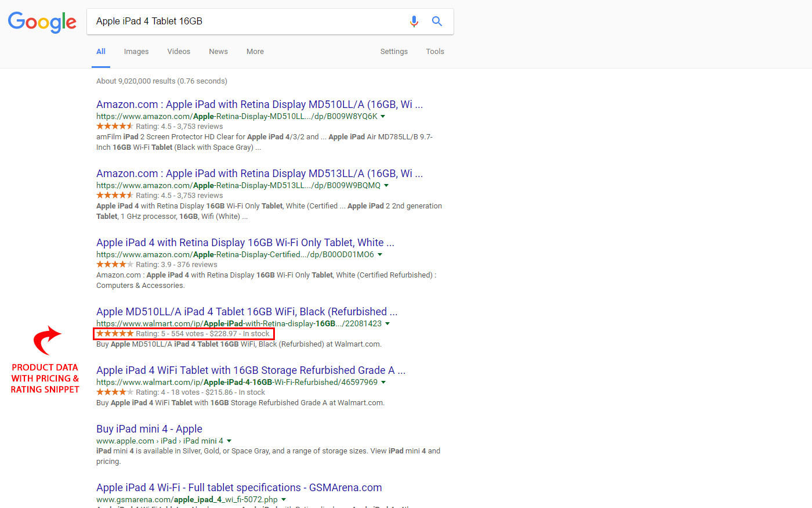This screenshot has width=812, height=508.
Task: Open Amazon MD513LL/A iPad result
Action: coord(259,174)
